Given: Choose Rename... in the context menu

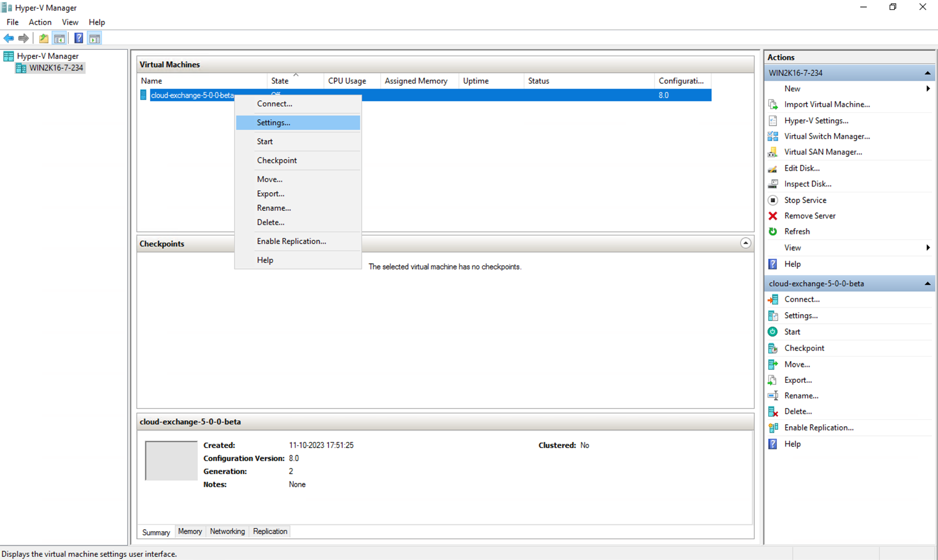Looking at the screenshot, I should click(x=298, y=207).
